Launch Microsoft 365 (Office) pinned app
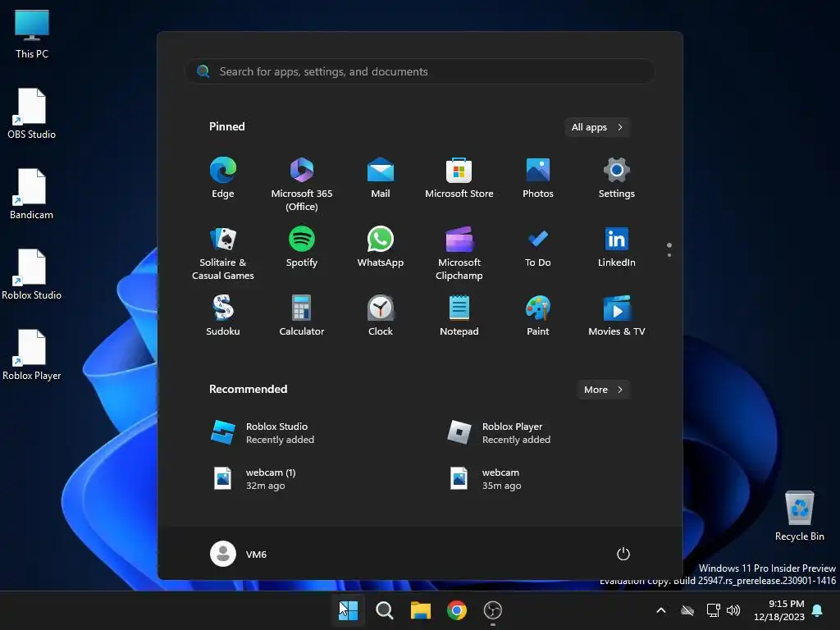The height and width of the screenshot is (630, 840). coord(302,185)
